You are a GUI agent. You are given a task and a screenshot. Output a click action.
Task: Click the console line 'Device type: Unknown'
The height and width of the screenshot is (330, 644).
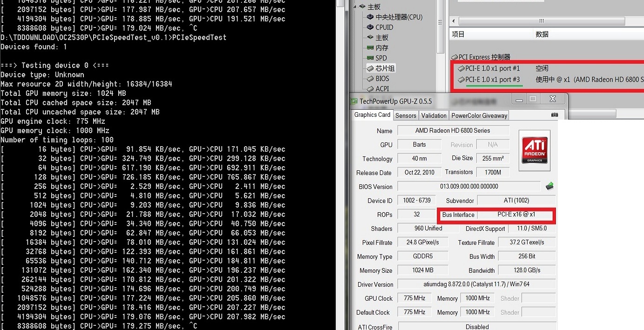tap(42, 74)
